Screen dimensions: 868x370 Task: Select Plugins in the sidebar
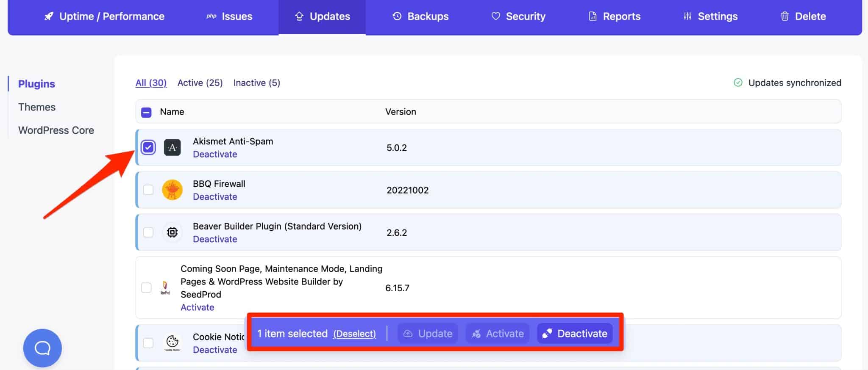[36, 84]
